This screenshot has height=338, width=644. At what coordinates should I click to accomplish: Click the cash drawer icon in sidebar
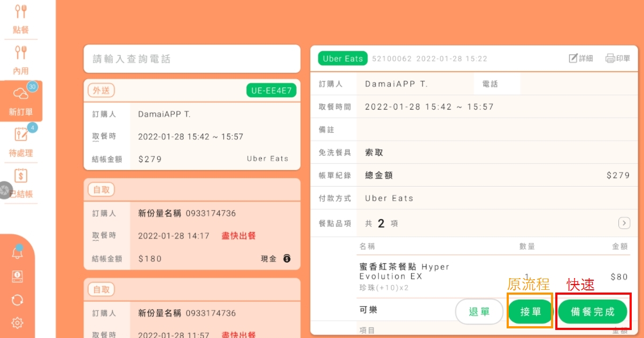(x=18, y=276)
